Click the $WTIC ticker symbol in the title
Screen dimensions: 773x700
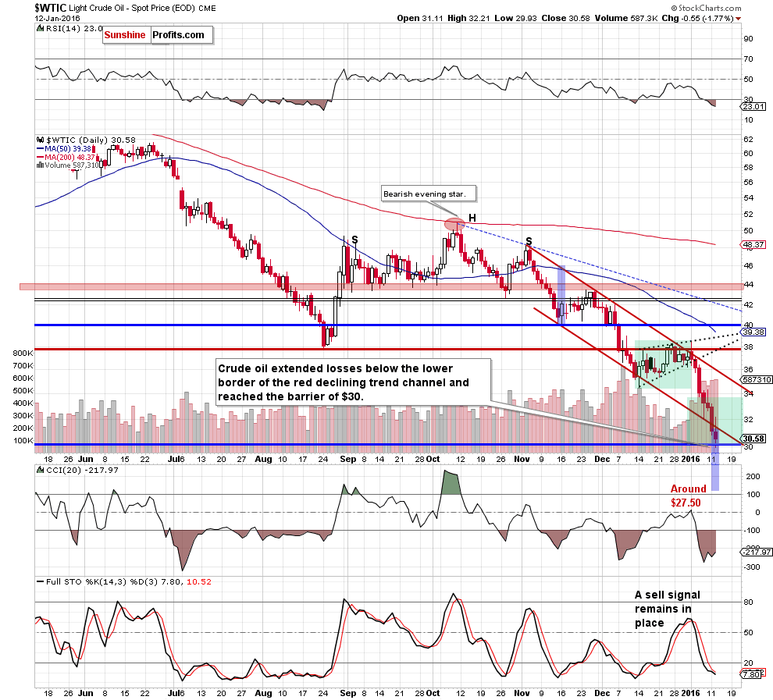click(x=50, y=8)
